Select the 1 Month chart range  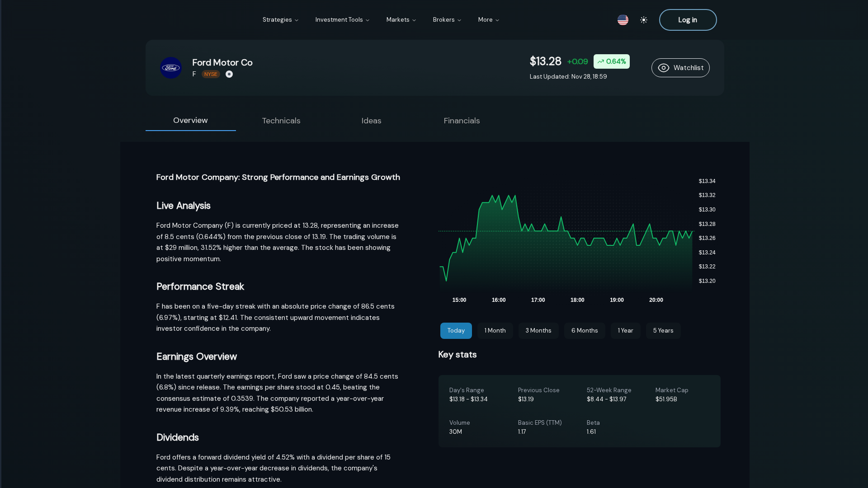(495, 331)
